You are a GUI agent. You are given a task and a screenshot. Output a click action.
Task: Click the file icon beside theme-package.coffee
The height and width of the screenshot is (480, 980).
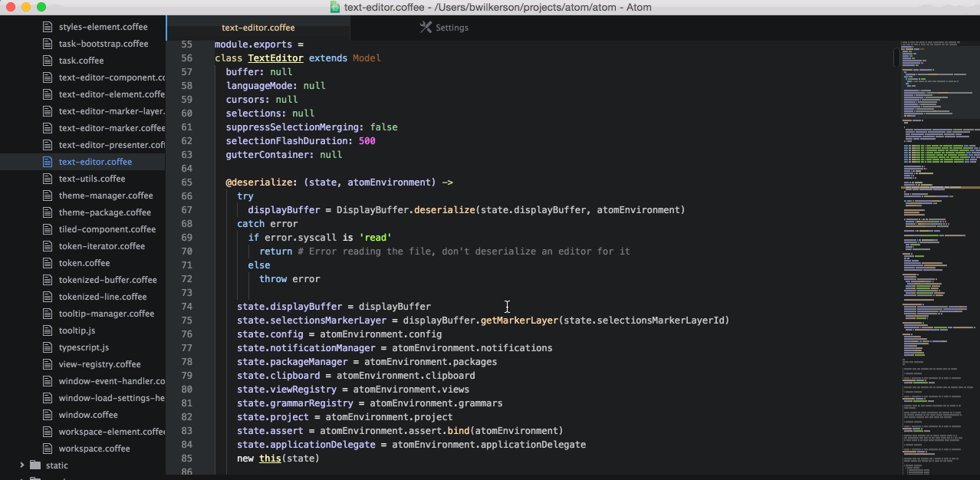[48, 212]
